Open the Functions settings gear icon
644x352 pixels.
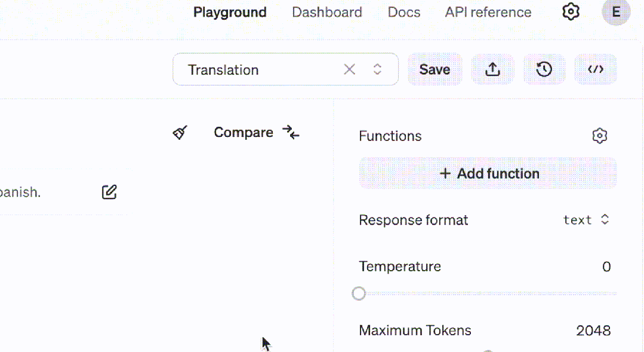coord(599,136)
